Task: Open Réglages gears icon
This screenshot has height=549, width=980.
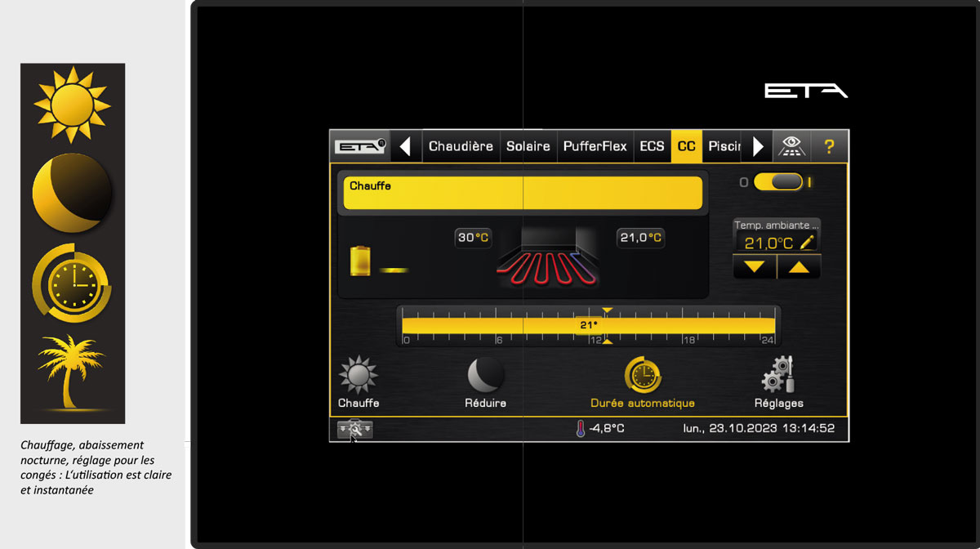Action: point(778,377)
